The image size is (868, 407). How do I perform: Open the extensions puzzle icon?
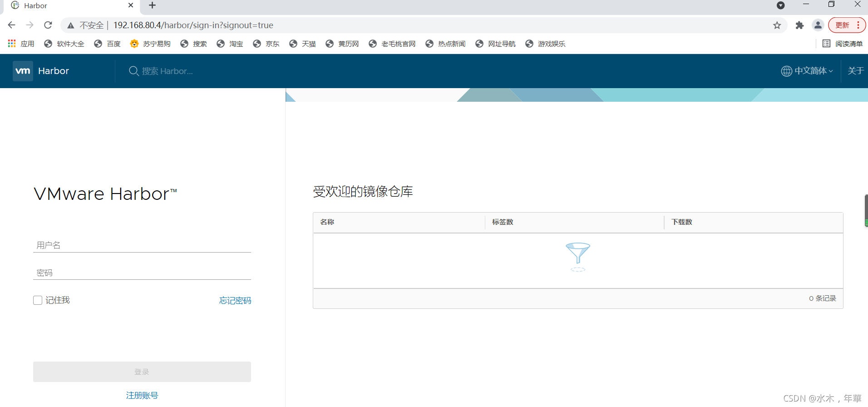pyautogui.click(x=800, y=25)
